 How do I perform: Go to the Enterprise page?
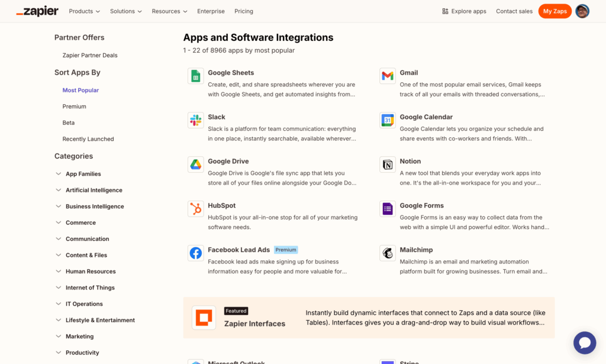[211, 11]
